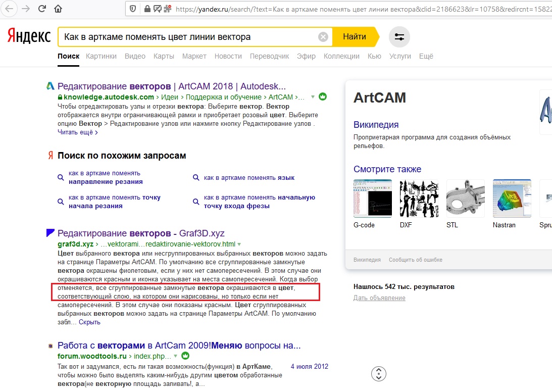Click magnifier icon beside 'начальную точку входа фрезы'
552x392 pixels.
196,202
